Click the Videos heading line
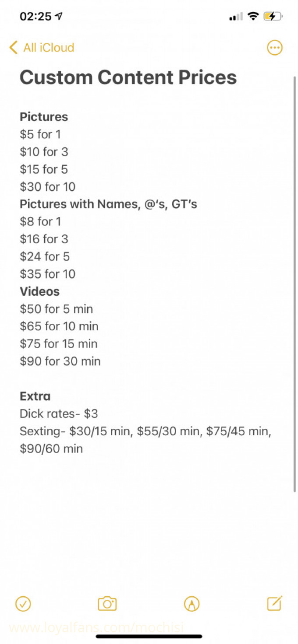 (39, 291)
